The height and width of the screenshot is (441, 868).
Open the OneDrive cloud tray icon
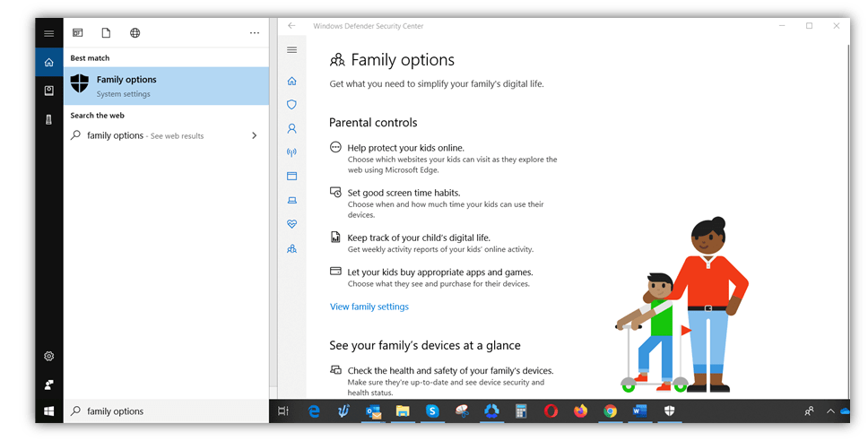(845, 411)
